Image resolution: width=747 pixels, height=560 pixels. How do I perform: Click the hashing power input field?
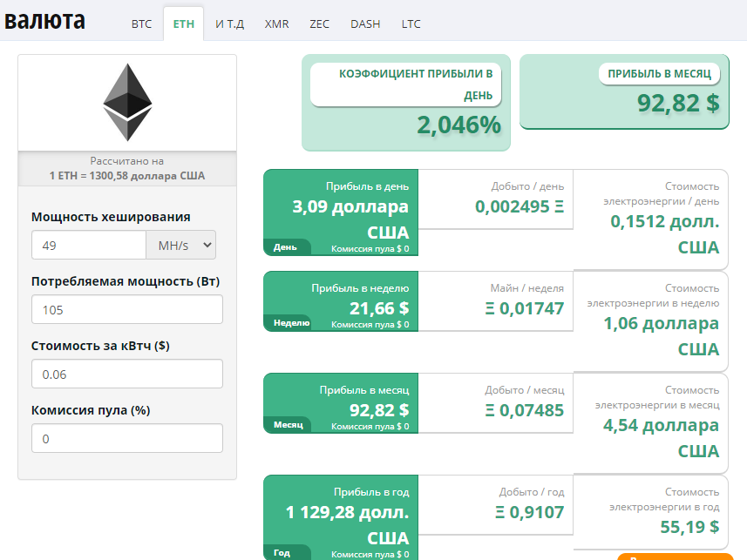[88, 246]
